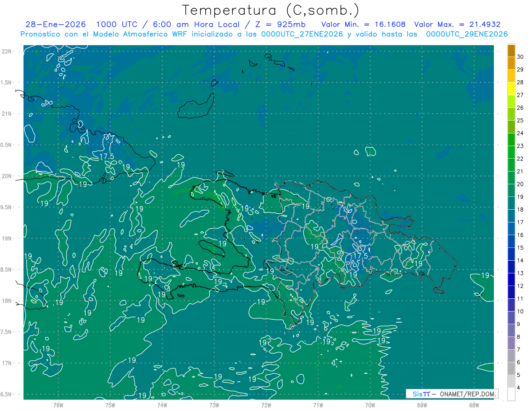Click the longitude axis label '74W'

(162, 405)
